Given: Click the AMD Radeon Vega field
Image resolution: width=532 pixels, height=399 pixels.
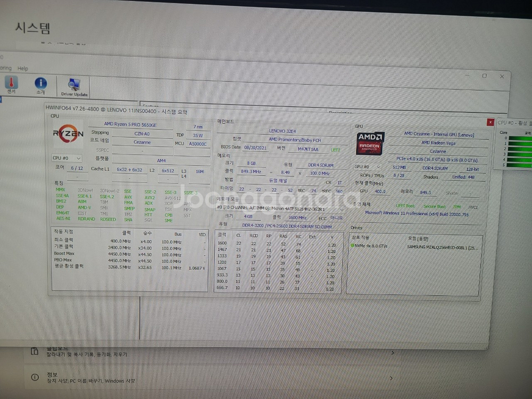Looking at the screenshot, I should tap(439, 143).
